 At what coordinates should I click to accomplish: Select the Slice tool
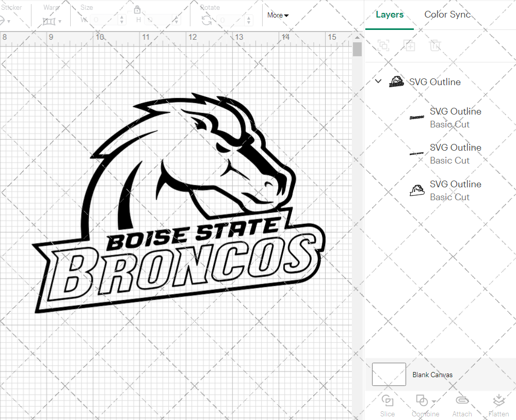pos(388,405)
